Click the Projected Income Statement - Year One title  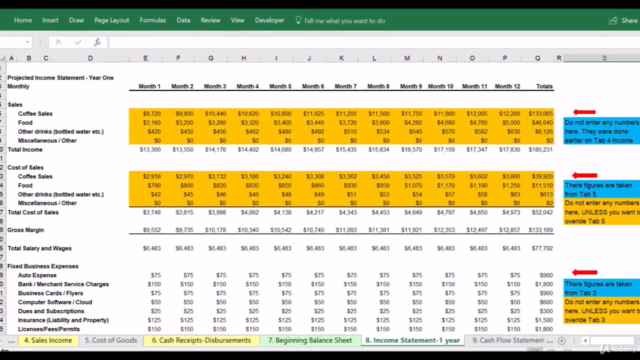(60, 78)
